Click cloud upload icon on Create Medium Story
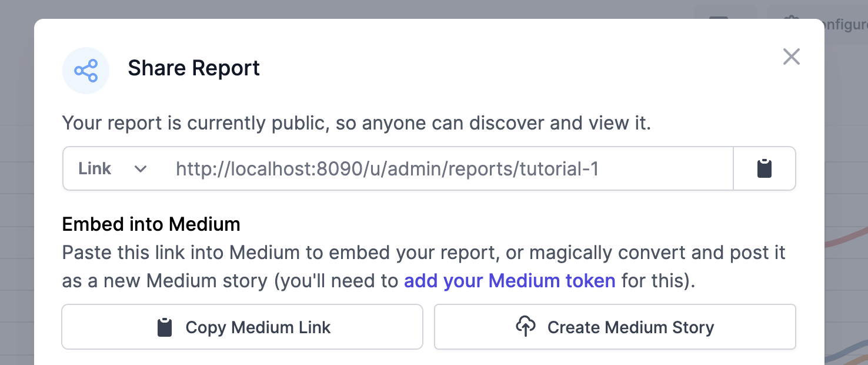 tap(526, 326)
